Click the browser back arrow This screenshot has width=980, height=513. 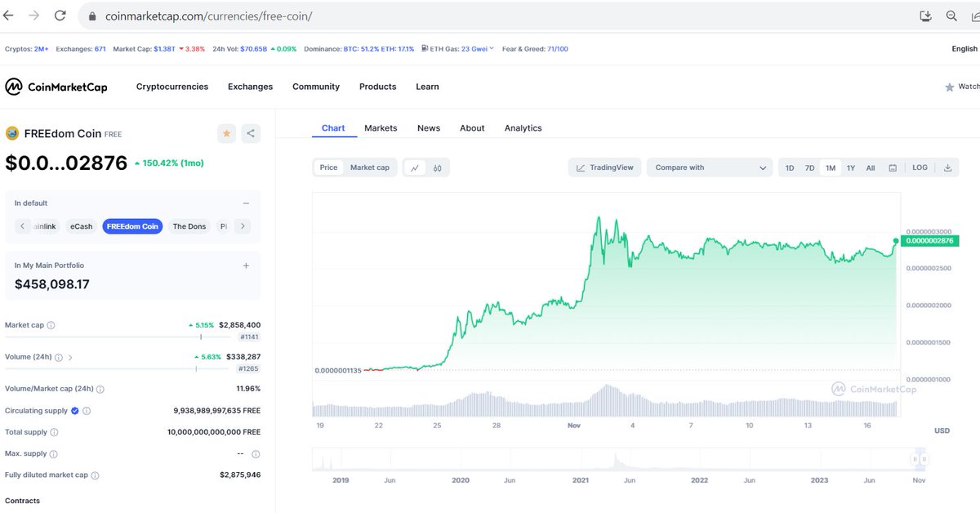pos(8,16)
